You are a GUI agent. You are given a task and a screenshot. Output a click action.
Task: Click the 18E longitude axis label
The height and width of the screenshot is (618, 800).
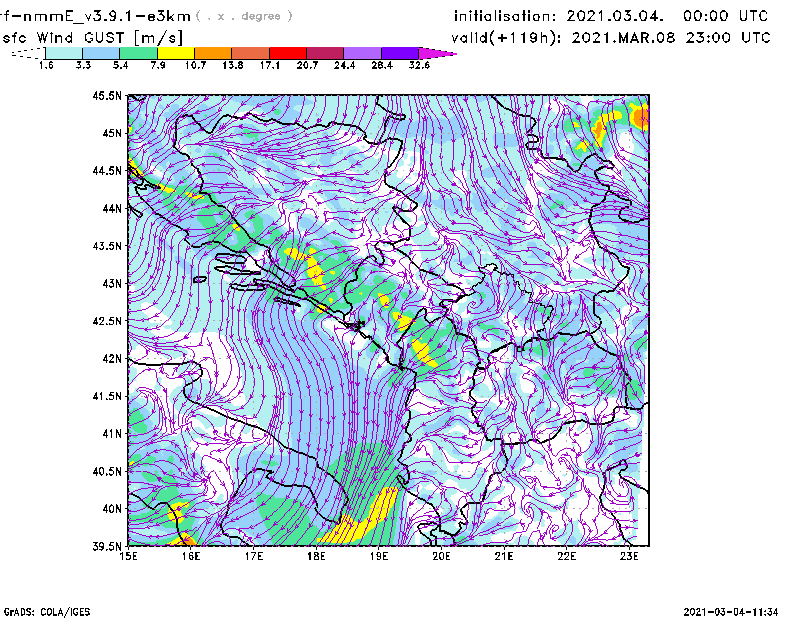tap(316, 556)
